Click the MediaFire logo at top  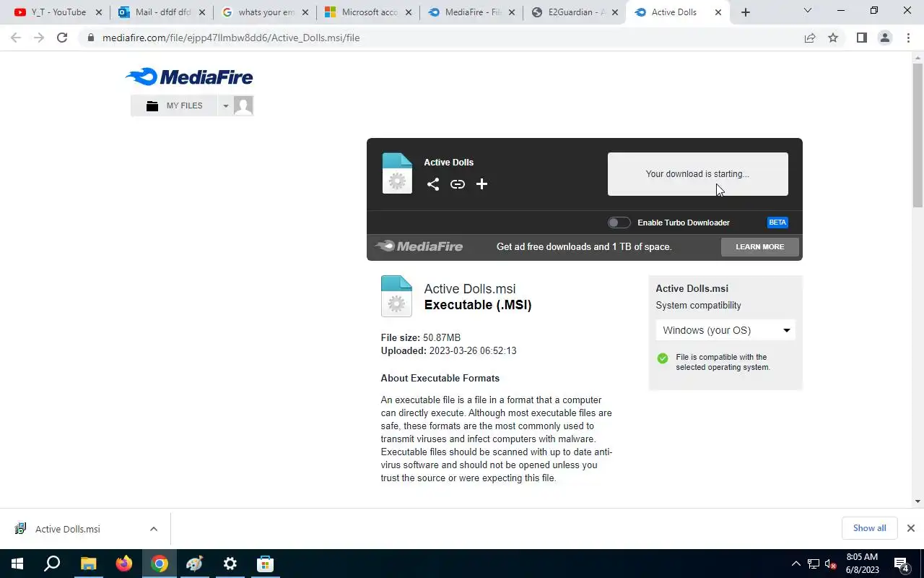[x=189, y=77]
